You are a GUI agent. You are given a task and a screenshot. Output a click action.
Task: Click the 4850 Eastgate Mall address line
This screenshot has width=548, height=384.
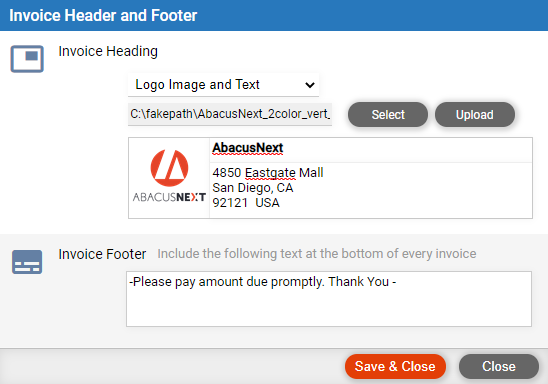point(268,173)
